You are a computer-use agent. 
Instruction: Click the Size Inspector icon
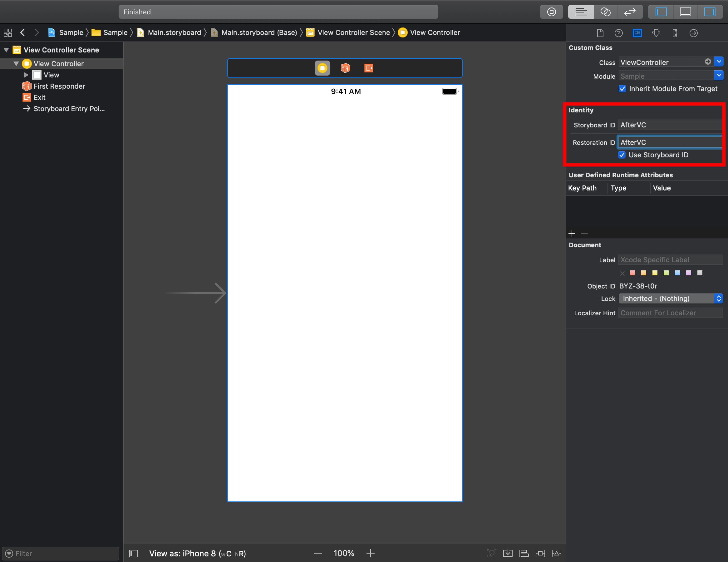pos(674,32)
